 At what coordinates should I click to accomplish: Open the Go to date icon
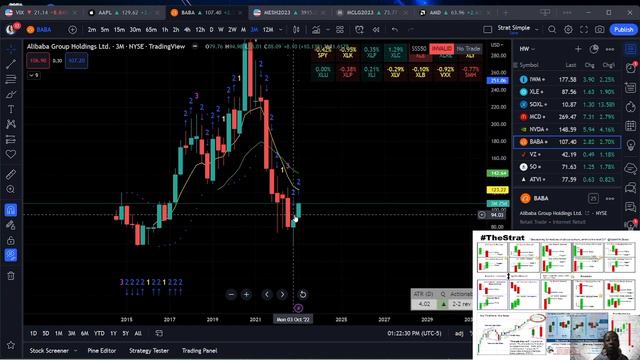159,333
